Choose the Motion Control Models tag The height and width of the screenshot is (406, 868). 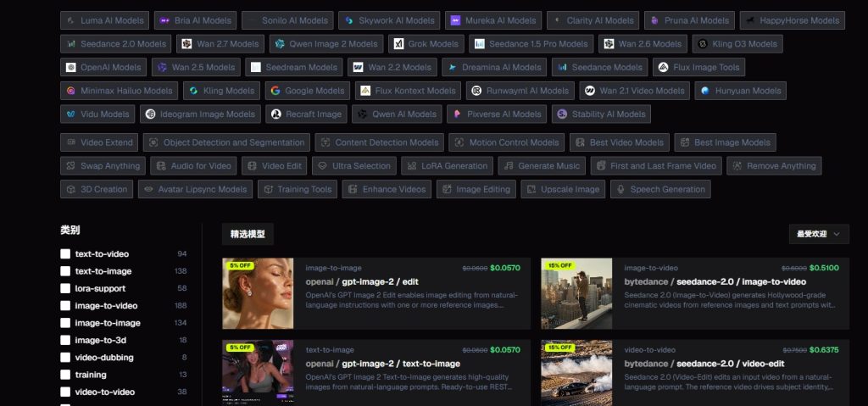507,142
